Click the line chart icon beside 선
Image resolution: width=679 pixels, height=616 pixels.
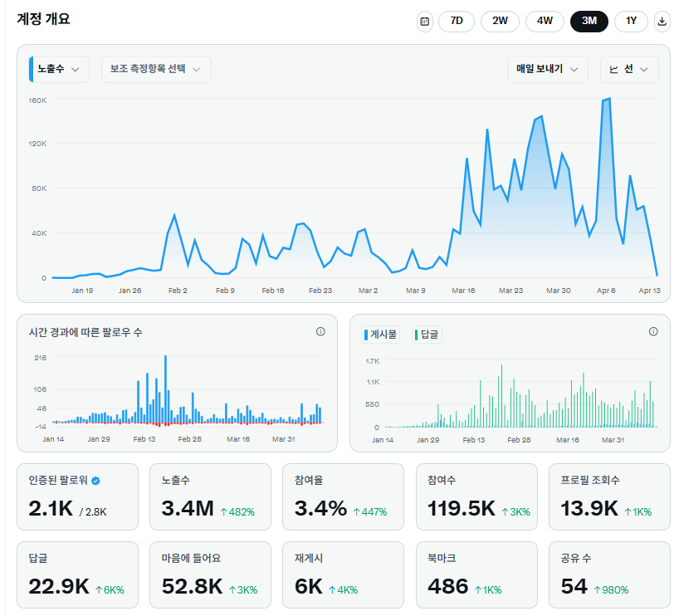[x=613, y=69]
